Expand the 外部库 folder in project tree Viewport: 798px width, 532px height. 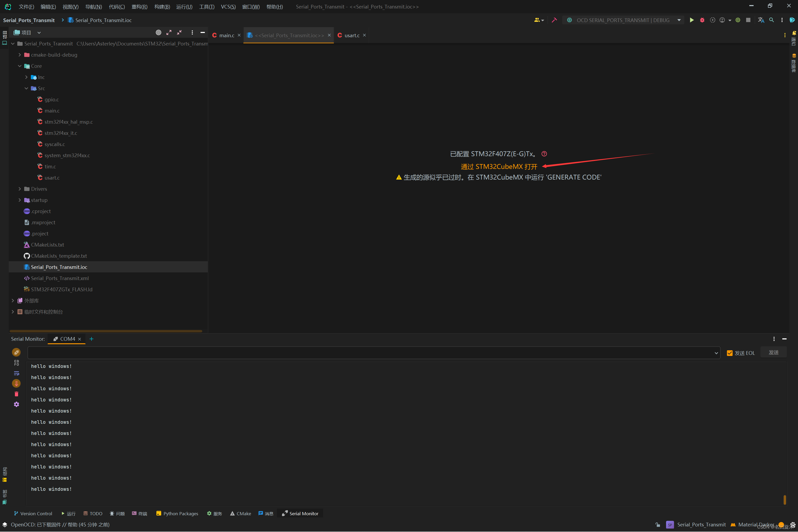tap(13, 300)
